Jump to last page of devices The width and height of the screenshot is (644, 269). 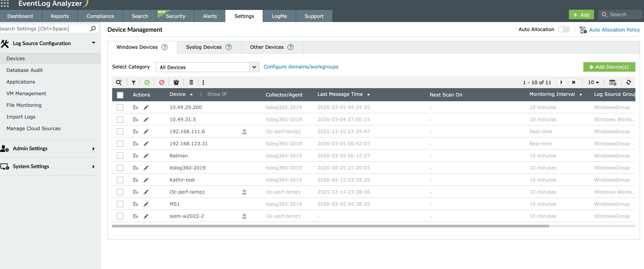pyautogui.click(x=573, y=82)
